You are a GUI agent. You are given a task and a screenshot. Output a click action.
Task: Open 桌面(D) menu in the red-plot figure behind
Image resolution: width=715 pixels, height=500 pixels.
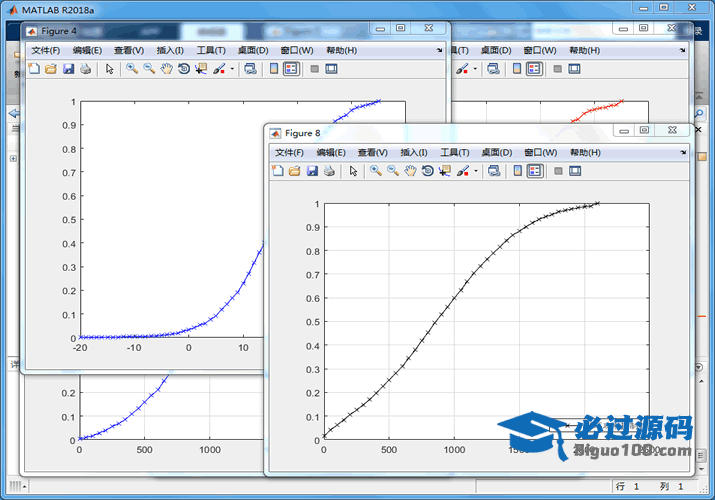click(x=496, y=50)
